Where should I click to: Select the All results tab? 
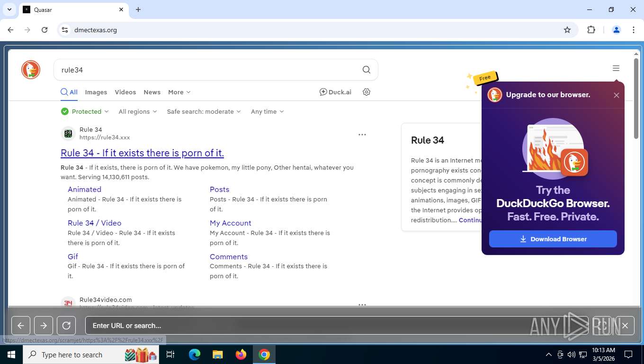[69, 92]
